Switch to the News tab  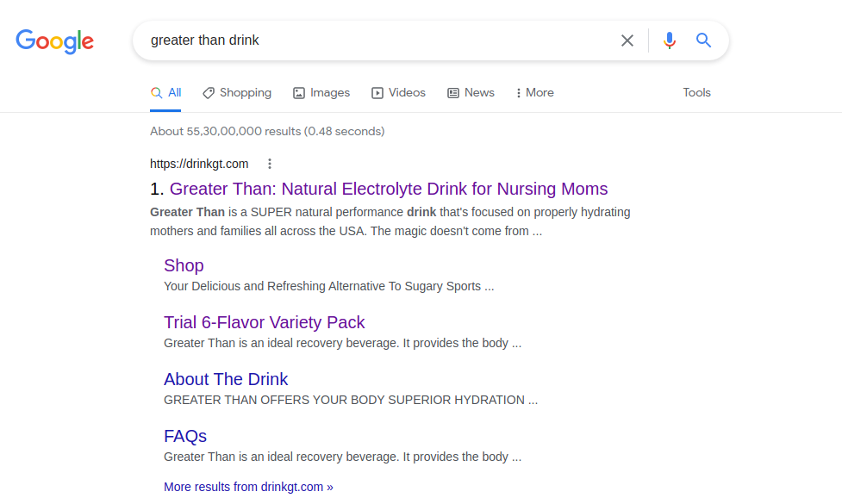point(471,93)
